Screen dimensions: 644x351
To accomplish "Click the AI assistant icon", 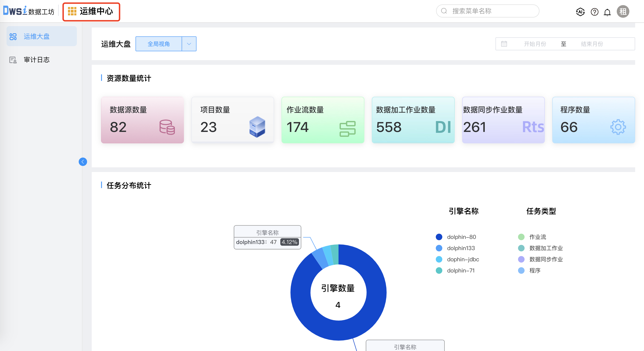I will (x=580, y=11).
